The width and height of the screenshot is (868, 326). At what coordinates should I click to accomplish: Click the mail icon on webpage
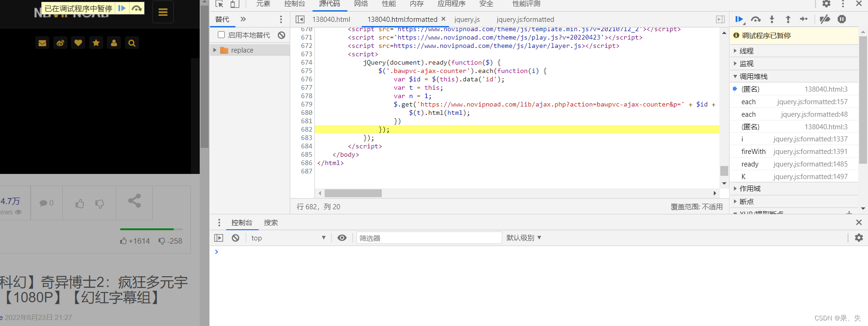tap(42, 43)
